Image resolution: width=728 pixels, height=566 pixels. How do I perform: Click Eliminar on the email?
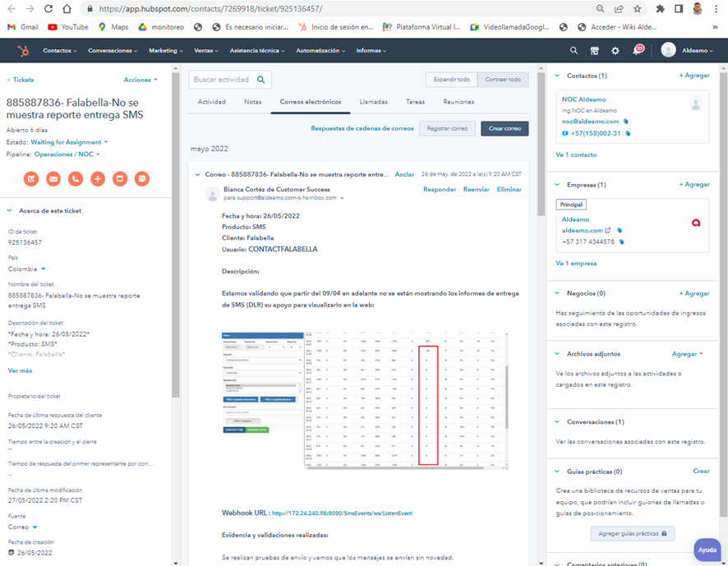[509, 190]
